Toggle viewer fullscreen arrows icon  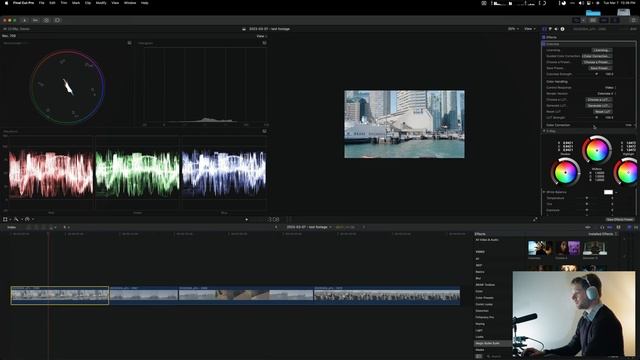coord(535,220)
